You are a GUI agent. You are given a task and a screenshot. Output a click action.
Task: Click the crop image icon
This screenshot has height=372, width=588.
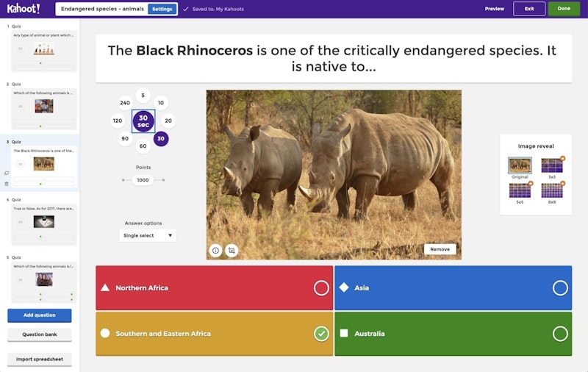tap(232, 250)
